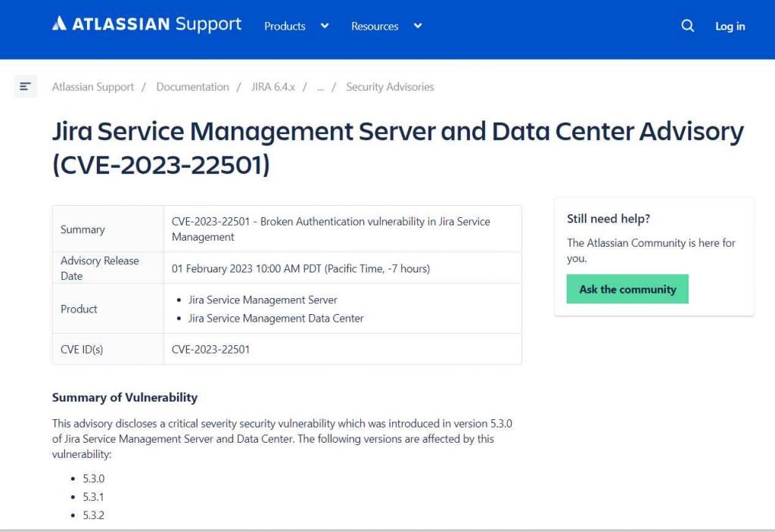
Task: Click the Atlassian Support logo
Action: pyautogui.click(x=147, y=24)
